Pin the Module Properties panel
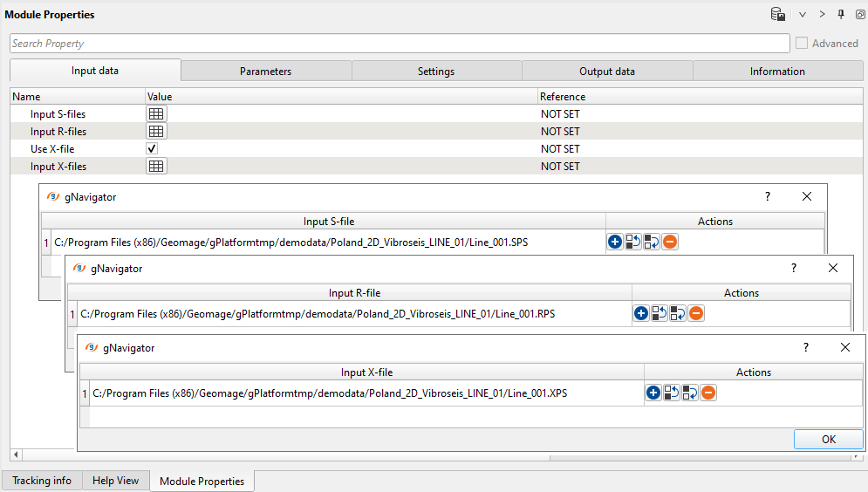Viewport: 868px width, 492px height. 841,15
